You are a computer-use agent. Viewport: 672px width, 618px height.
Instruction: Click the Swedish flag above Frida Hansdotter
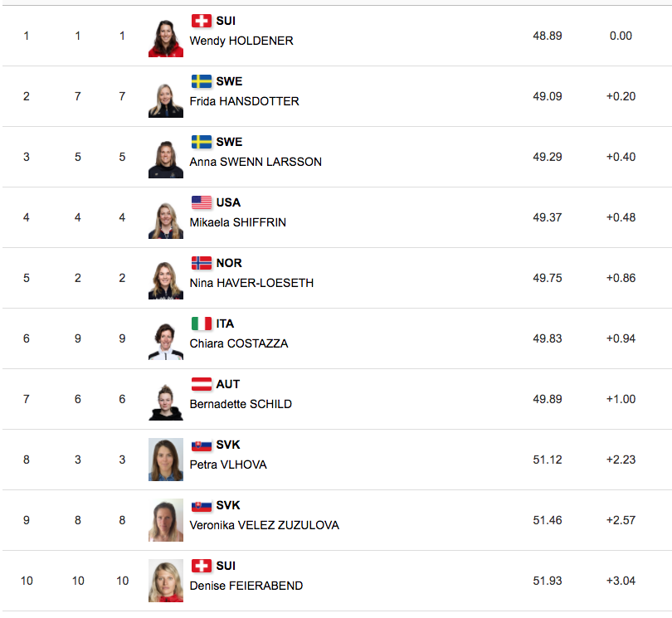click(202, 81)
